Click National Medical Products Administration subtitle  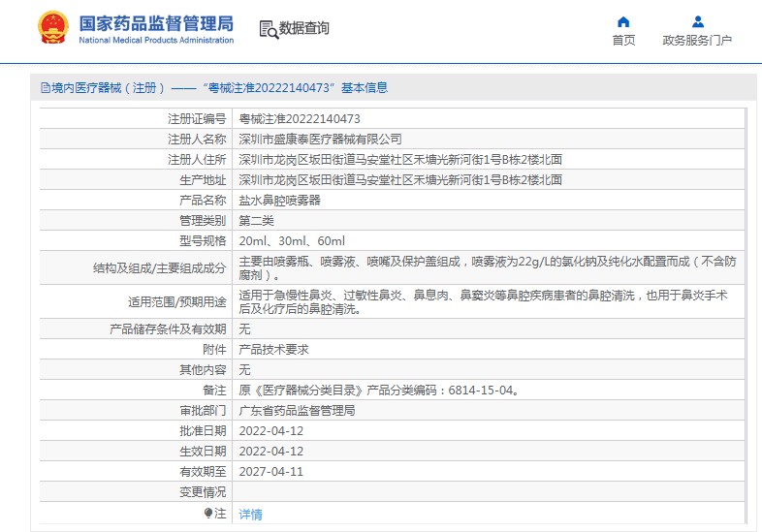tap(156, 41)
